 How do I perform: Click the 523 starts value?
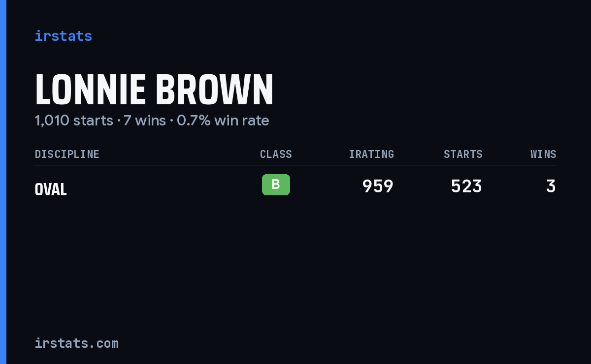coord(466,186)
